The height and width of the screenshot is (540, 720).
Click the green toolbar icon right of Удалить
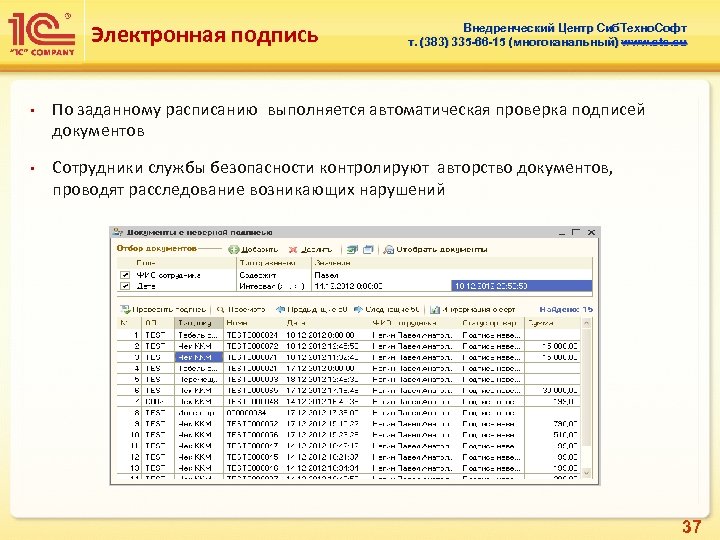[x=352, y=249]
